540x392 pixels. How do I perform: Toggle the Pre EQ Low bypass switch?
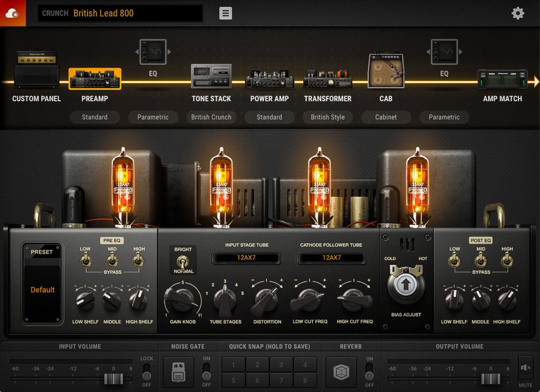[x=85, y=260]
